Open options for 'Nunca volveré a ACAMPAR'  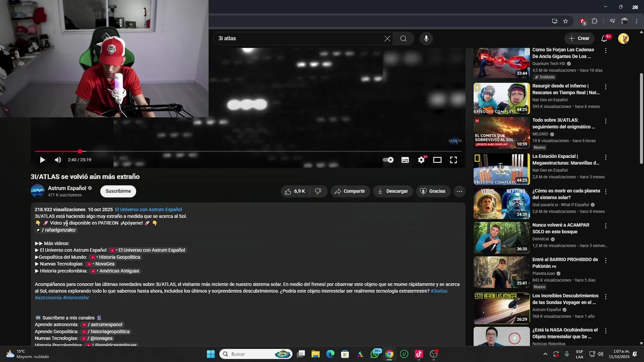[606, 226]
